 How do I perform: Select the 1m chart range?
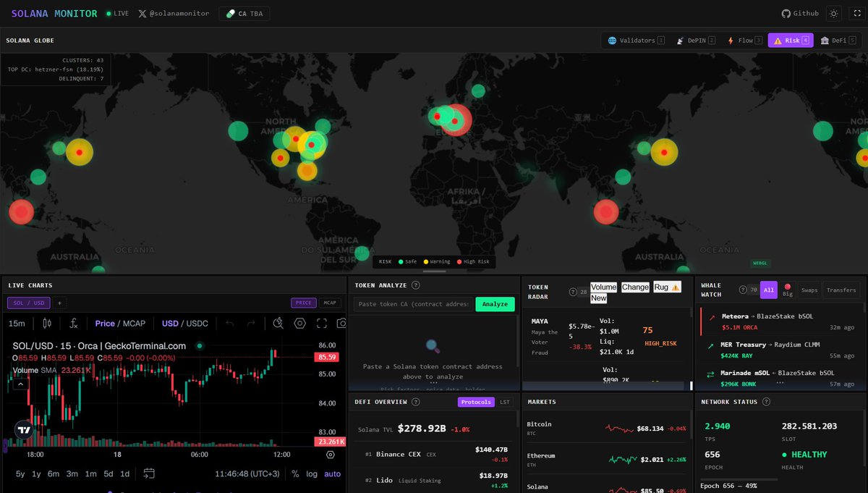point(91,474)
